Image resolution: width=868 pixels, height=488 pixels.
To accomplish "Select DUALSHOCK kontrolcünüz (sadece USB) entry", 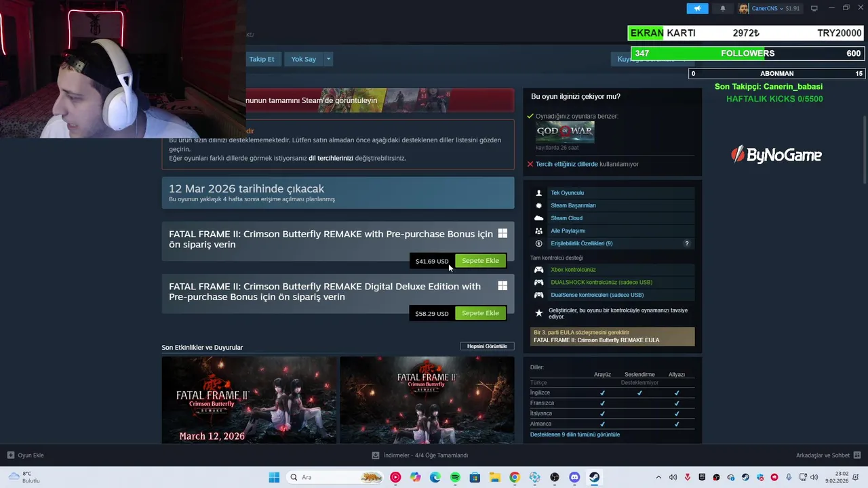I will tap(612, 282).
